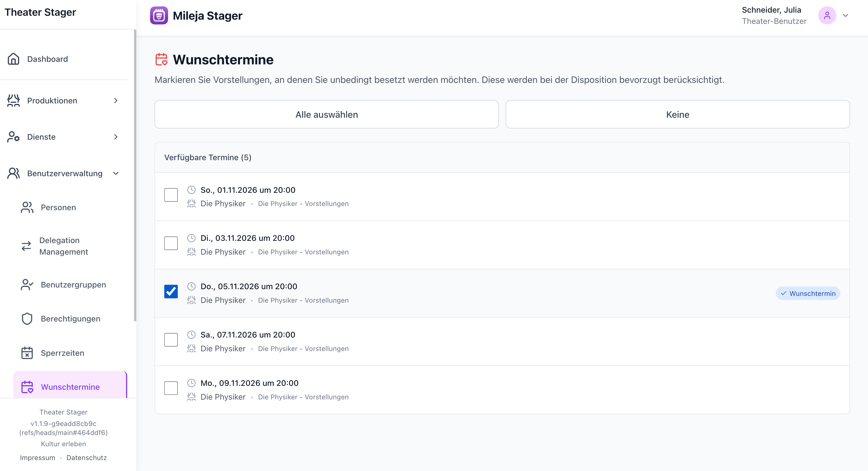The height and width of the screenshot is (471, 868).
Task: Click the Produktionen theater curtain icon
Action: [14, 101]
